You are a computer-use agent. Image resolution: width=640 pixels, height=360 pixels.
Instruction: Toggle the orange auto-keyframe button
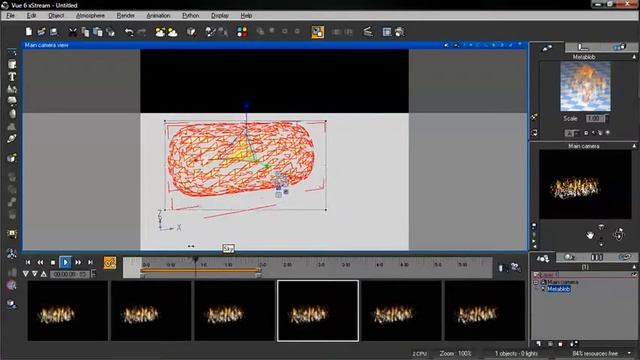110,263
